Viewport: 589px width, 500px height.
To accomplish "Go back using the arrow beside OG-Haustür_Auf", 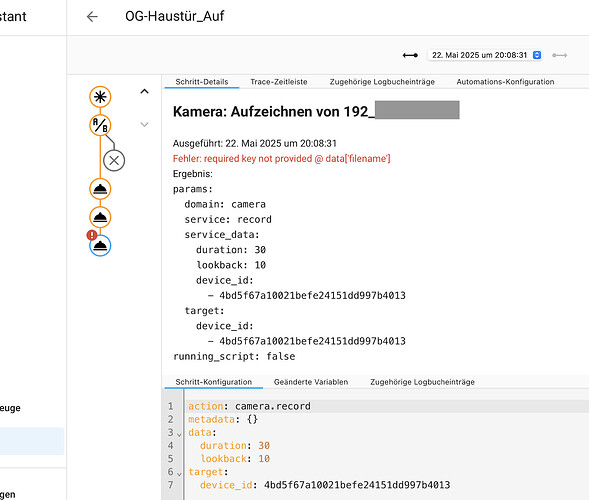I will click(x=92, y=17).
